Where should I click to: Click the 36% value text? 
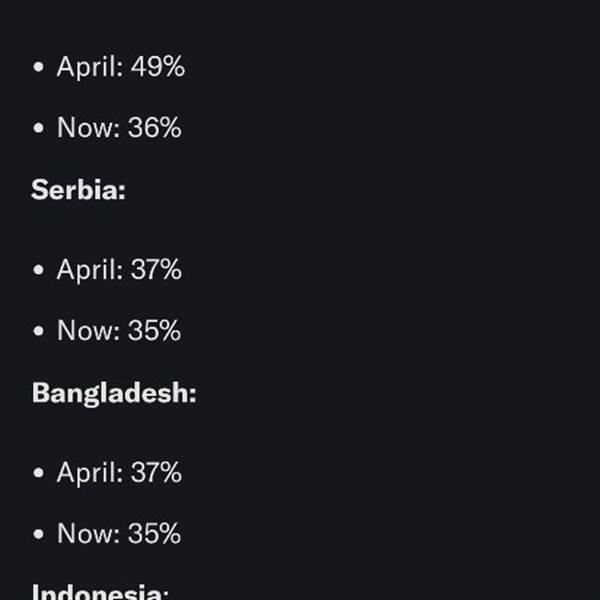click(x=155, y=127)
